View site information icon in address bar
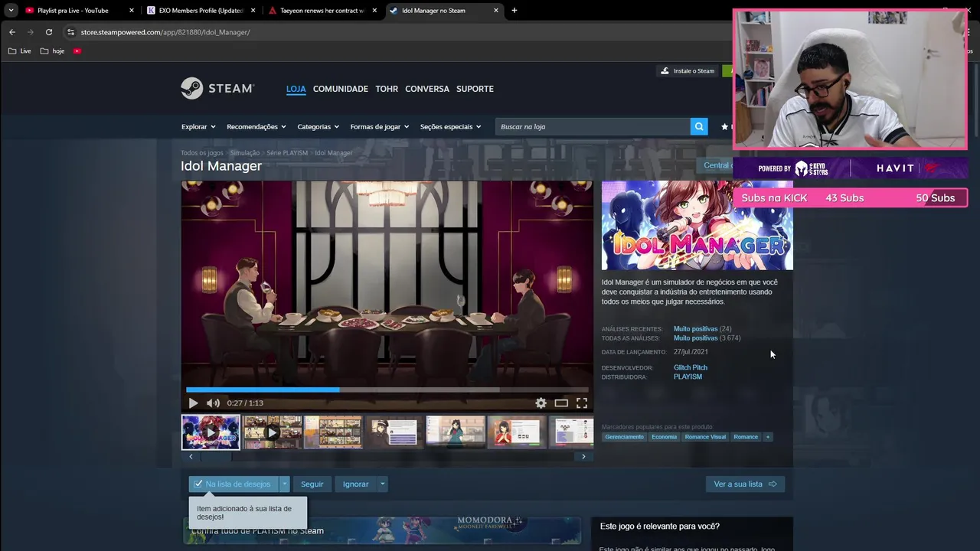980x551 pixels. [70, 32]
